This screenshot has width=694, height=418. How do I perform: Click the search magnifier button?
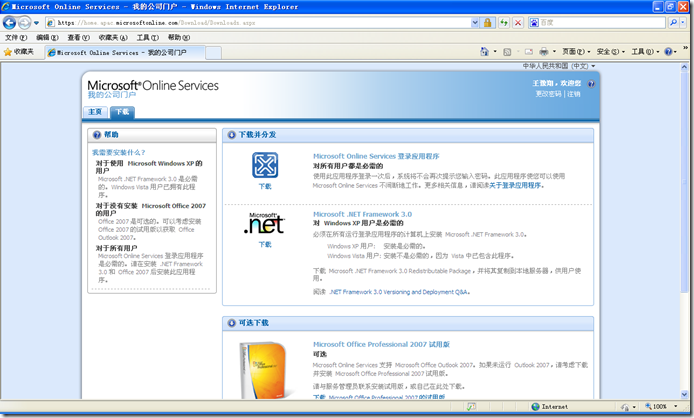tap(673, 22)
